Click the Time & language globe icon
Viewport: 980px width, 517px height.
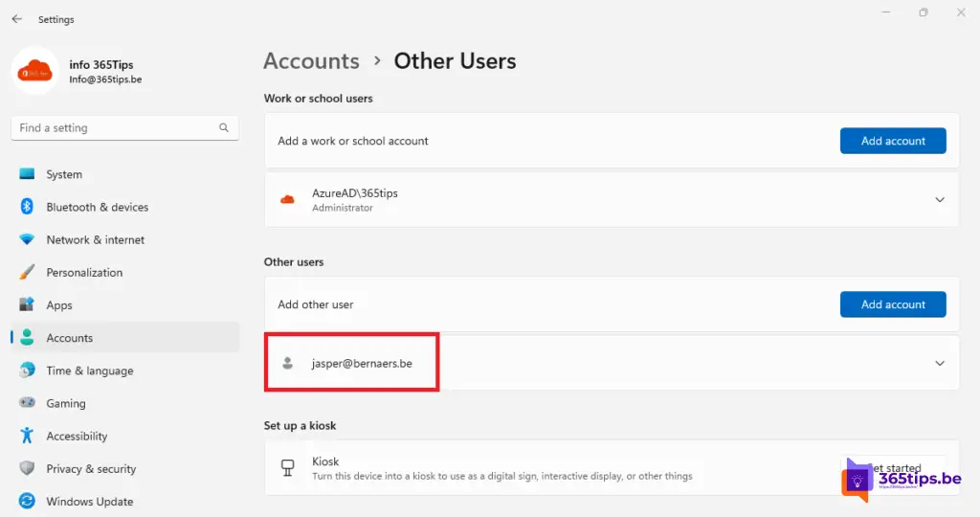(x=27, y=371)
